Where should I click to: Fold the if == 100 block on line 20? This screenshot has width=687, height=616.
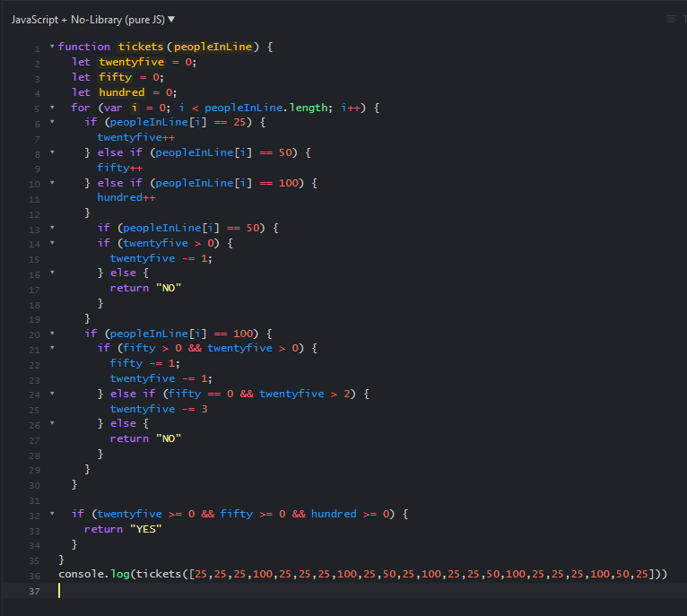[x=52, y=334]
